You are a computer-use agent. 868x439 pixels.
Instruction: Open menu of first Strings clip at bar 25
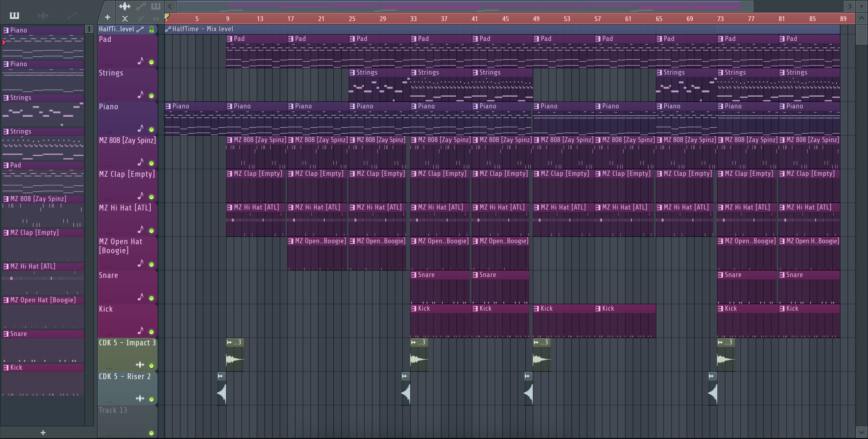tap(352, 72)
